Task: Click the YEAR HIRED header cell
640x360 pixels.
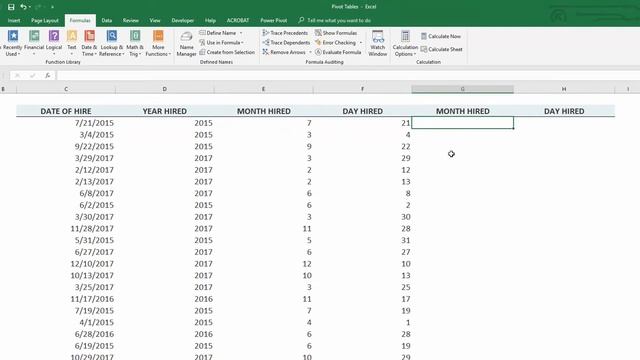Action: coord(164,111)
